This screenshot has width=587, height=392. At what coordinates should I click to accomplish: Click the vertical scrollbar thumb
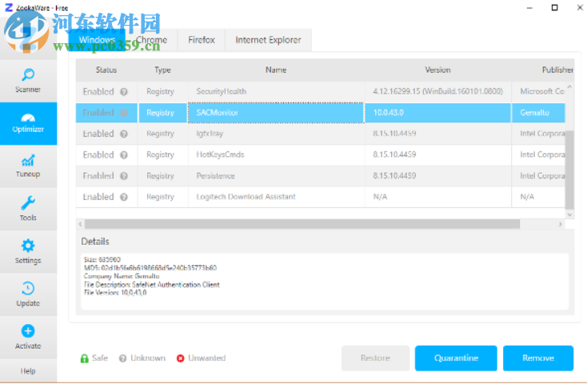tap(569, 170)
